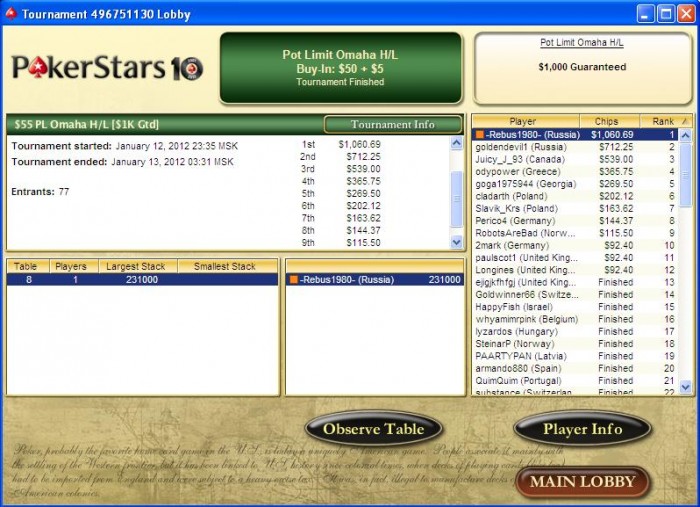The image size is (700, 507).
Task: Select RobotsAreBad player row
Action: [x=575, y=233]
